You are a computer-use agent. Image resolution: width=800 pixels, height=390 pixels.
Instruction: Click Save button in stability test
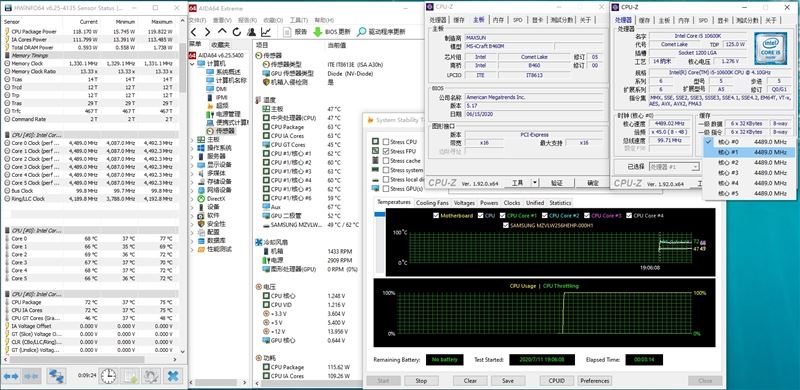(x=508, y=381)
